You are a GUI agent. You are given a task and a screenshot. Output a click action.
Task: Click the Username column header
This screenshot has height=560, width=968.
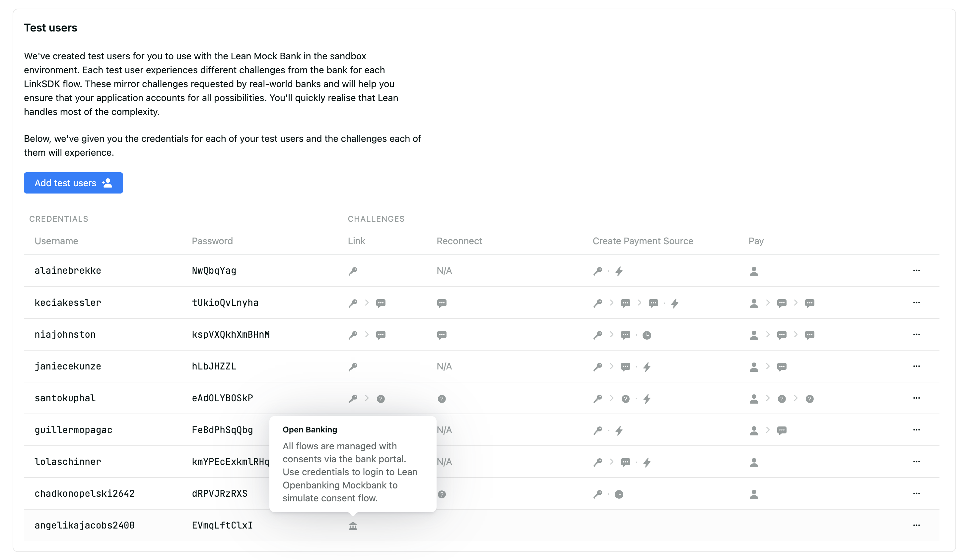click(56, 241)
